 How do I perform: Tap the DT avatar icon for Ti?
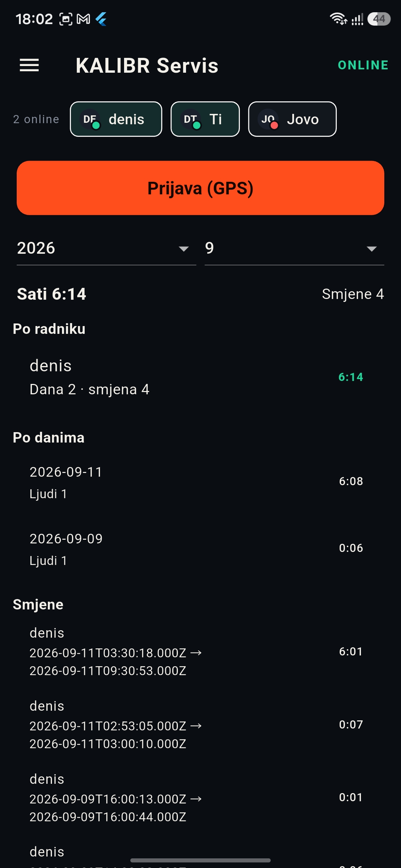[x=191, y=119]
